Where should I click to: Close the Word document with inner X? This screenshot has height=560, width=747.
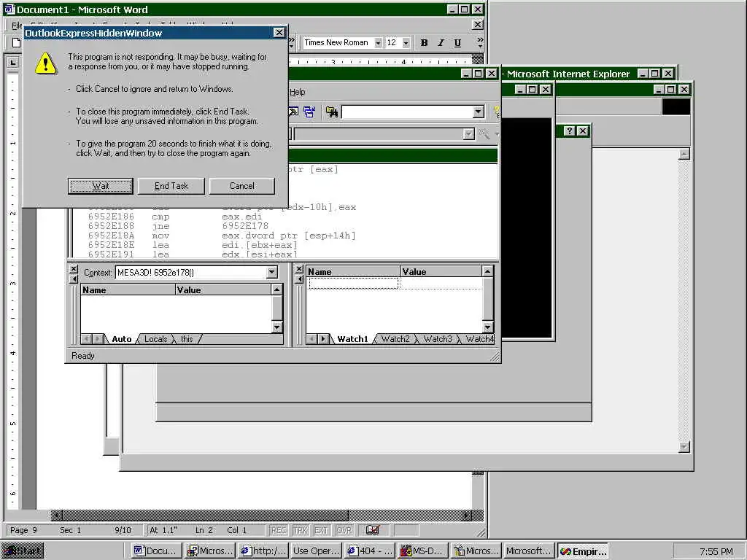[x=478, y=25]
